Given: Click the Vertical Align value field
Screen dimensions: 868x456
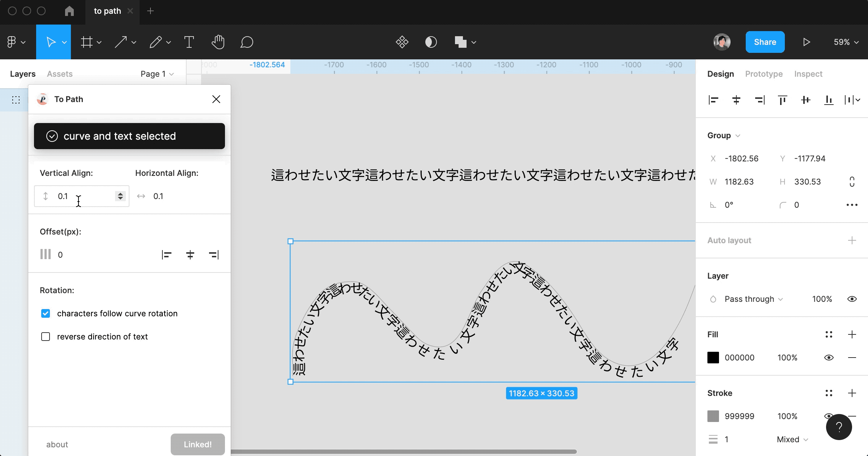Looking at the screenshot, I should [80, 196].
